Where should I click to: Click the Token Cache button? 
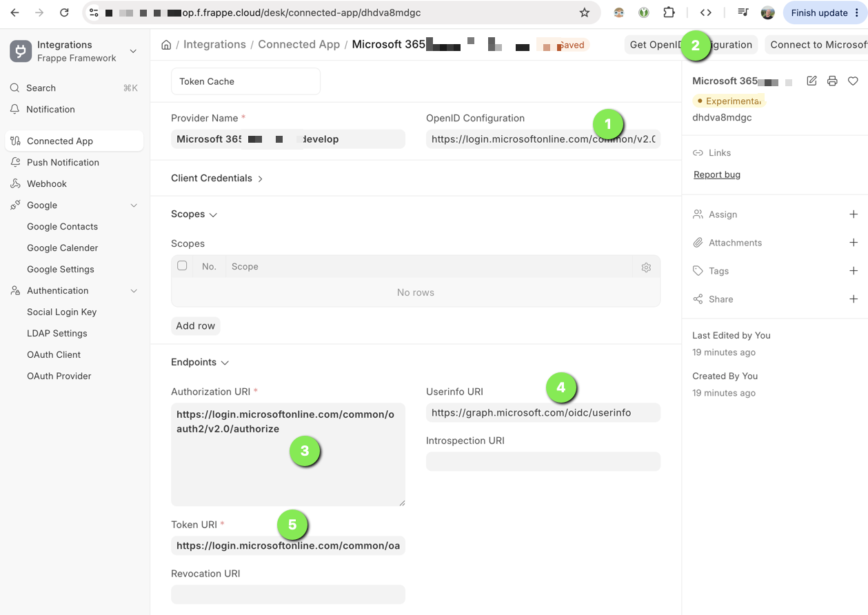coord(245,81)
